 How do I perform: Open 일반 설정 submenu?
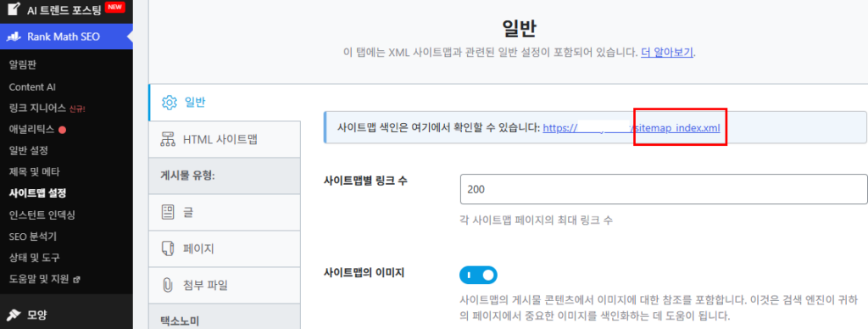[x=28, y=151]
